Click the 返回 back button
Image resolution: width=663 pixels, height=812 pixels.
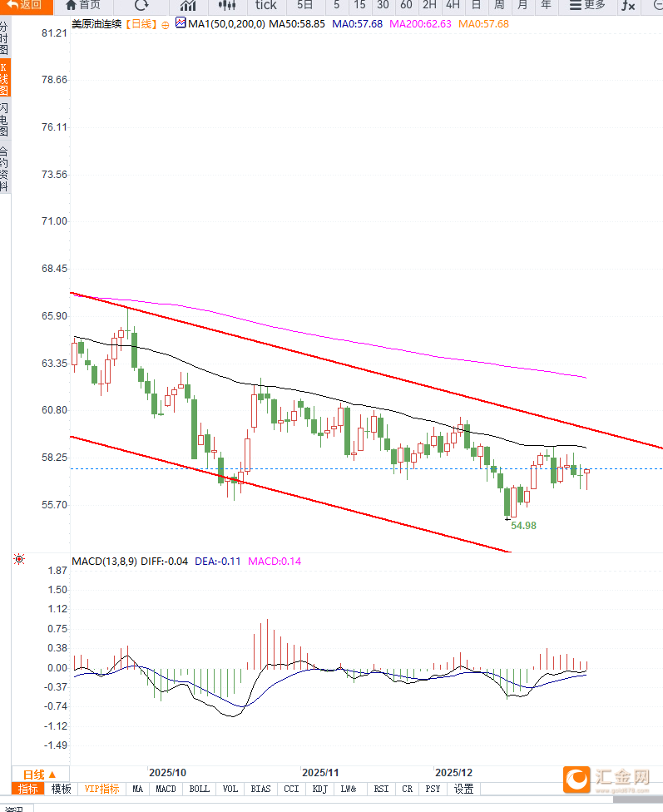coord(26,5)
